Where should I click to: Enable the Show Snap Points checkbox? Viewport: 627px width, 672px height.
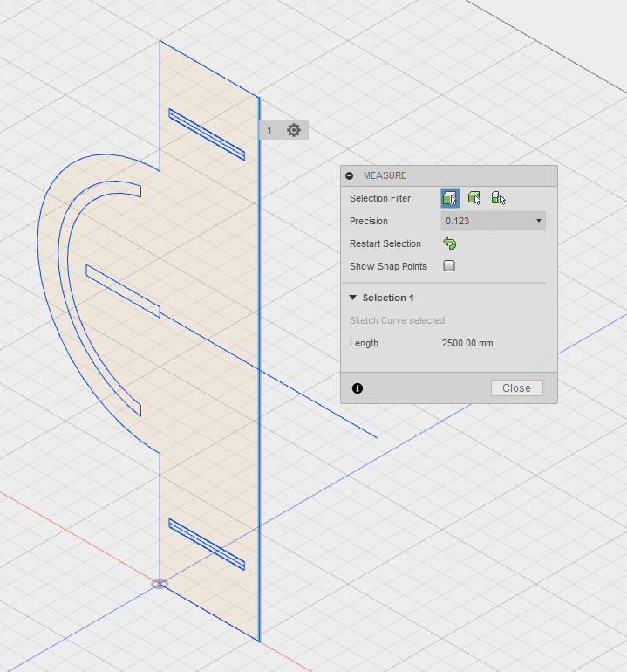click(x=449, y=265)
